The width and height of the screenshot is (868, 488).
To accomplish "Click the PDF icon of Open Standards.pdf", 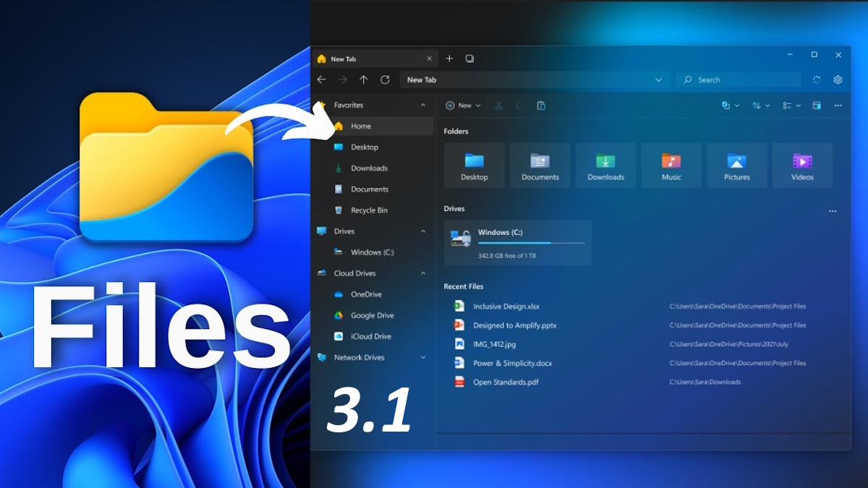I will point(459,382).
